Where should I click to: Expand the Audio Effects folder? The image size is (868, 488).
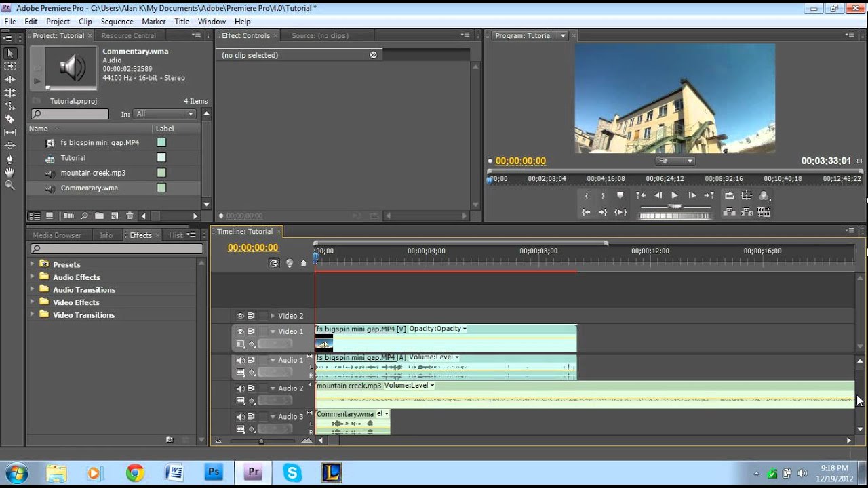(x=32, y=277)
